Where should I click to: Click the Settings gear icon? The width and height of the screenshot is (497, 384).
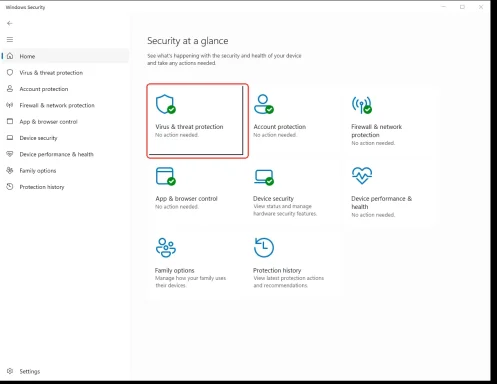click(10, 371)
